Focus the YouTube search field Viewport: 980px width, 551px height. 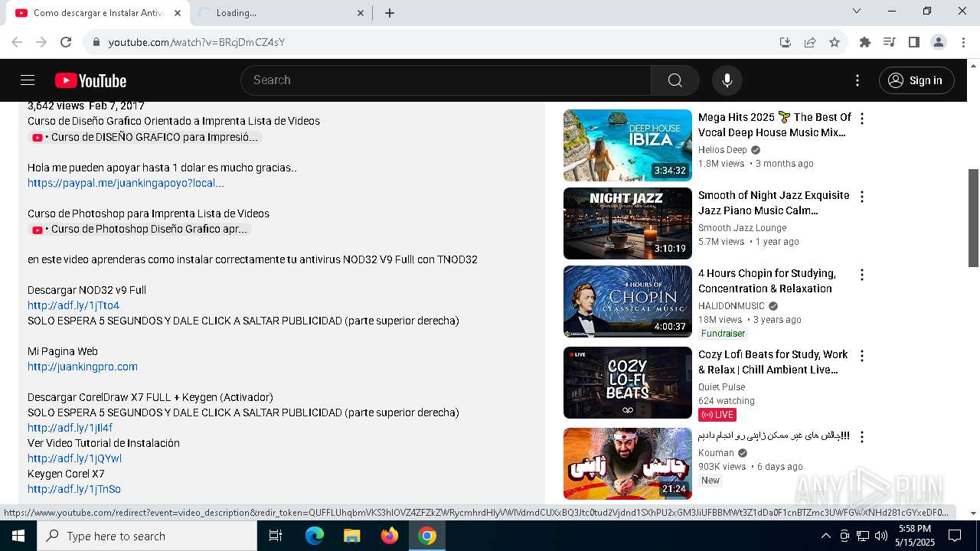point(446,80)
